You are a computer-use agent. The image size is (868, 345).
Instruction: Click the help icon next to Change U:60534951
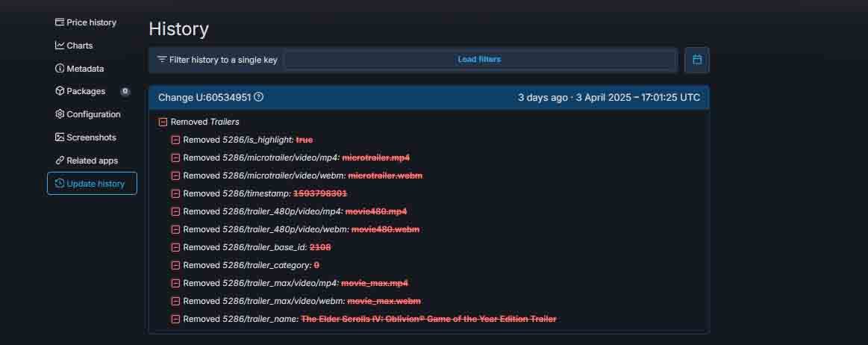[258, 97]
